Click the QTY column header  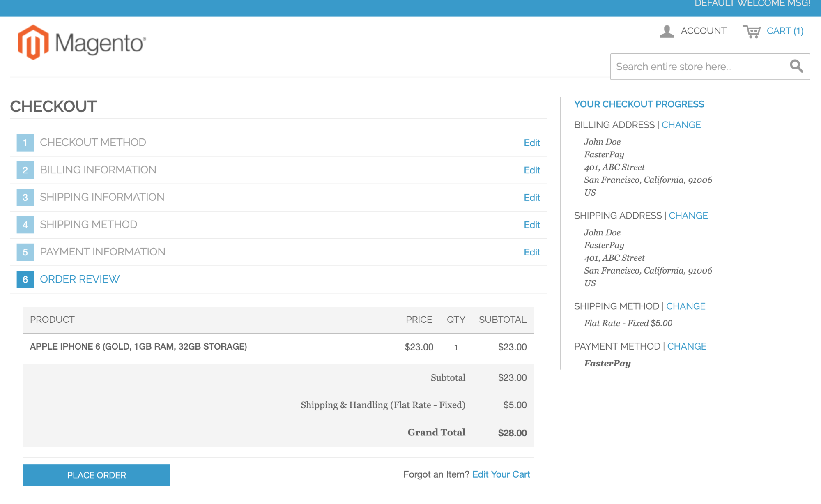pos(456,320)
